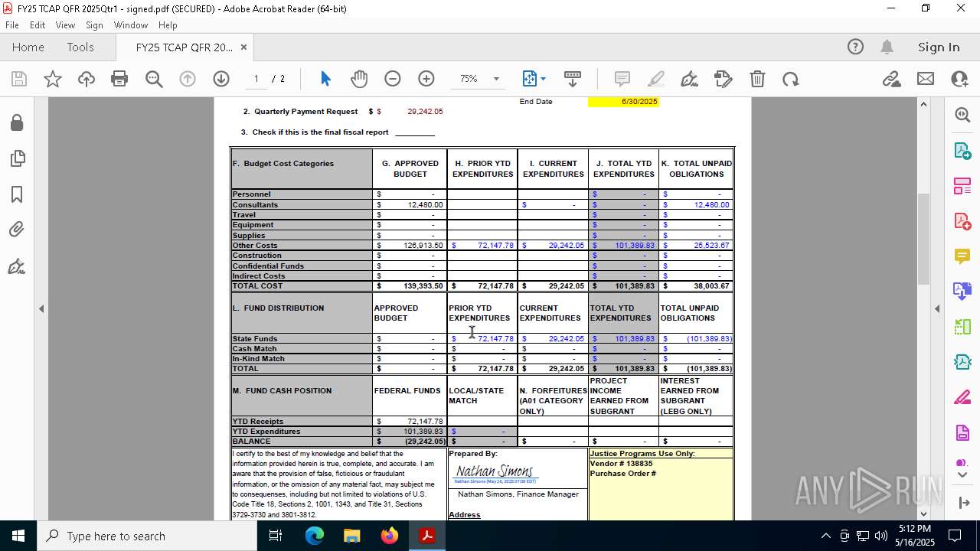Open the security lock panel
This screenshot has height=551, width=980.
(x=17, y=122)
